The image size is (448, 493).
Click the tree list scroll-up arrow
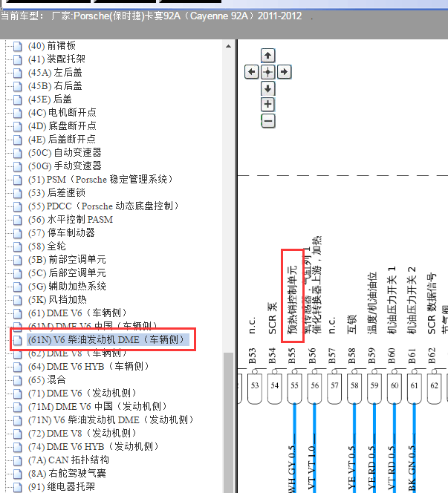tap(228, 47)
